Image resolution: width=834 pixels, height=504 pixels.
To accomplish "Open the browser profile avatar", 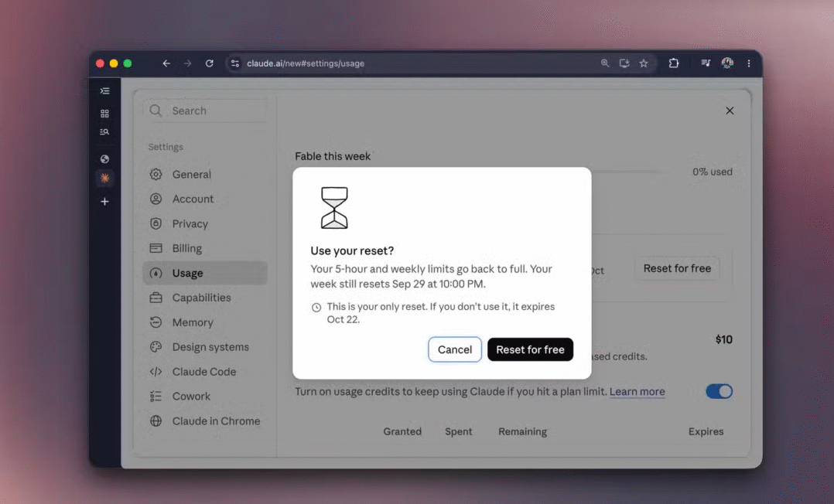I will pos(727,63).
